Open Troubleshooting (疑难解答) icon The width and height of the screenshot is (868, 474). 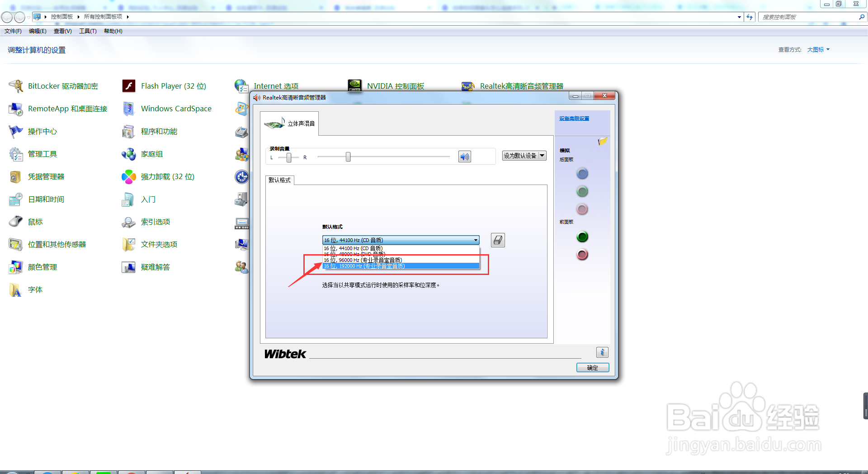pyautogui.click(x=129, y=267)
